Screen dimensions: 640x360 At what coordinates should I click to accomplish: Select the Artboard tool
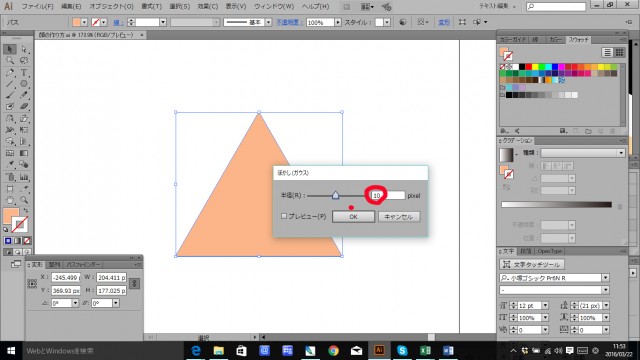pyautogui.click(x=10, y=189)
